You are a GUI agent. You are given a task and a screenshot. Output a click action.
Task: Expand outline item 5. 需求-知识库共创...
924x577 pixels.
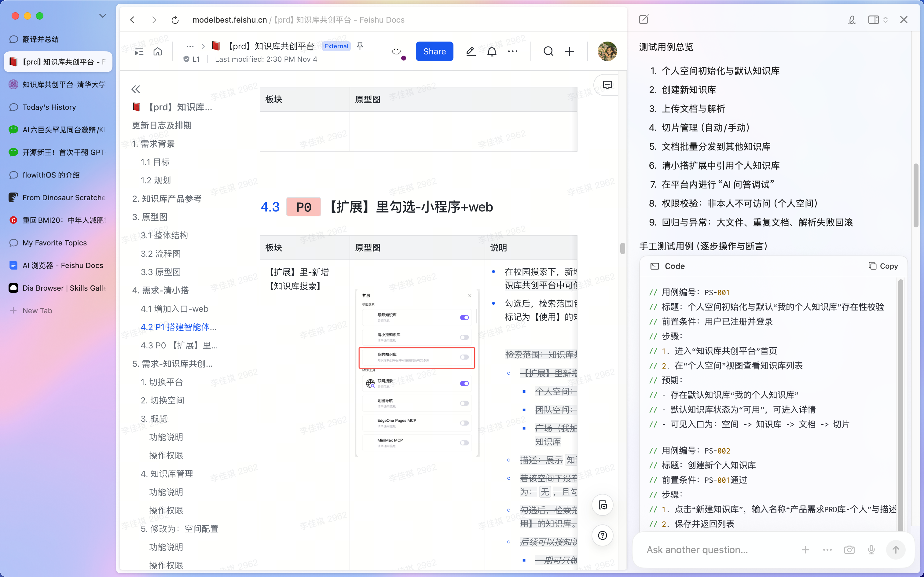click(x=172, y=364)
